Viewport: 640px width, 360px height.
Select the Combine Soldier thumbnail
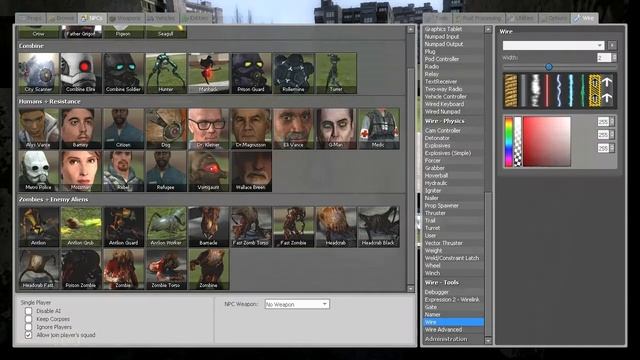point(123,73)
